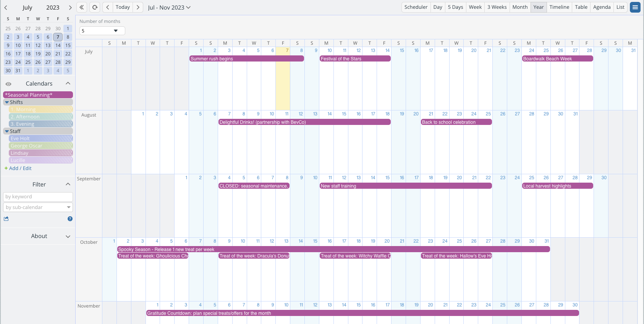
Task: Click the next period arrow beside Today
Action: click(x=138, y=7)
